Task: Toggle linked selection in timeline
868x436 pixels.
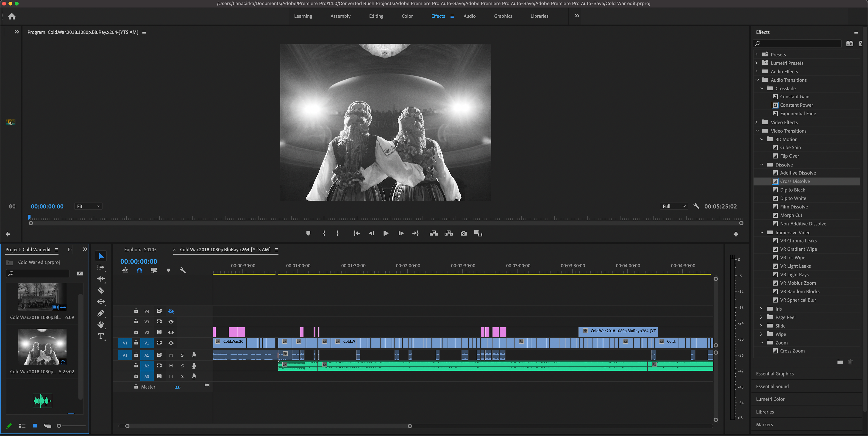Action: tap(154, 270)
